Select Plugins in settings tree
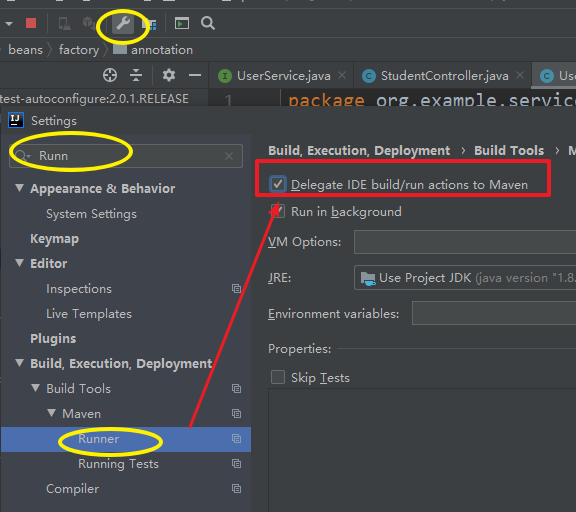Image resolution: width=576 pixels, height=512 pixels. 53,339
